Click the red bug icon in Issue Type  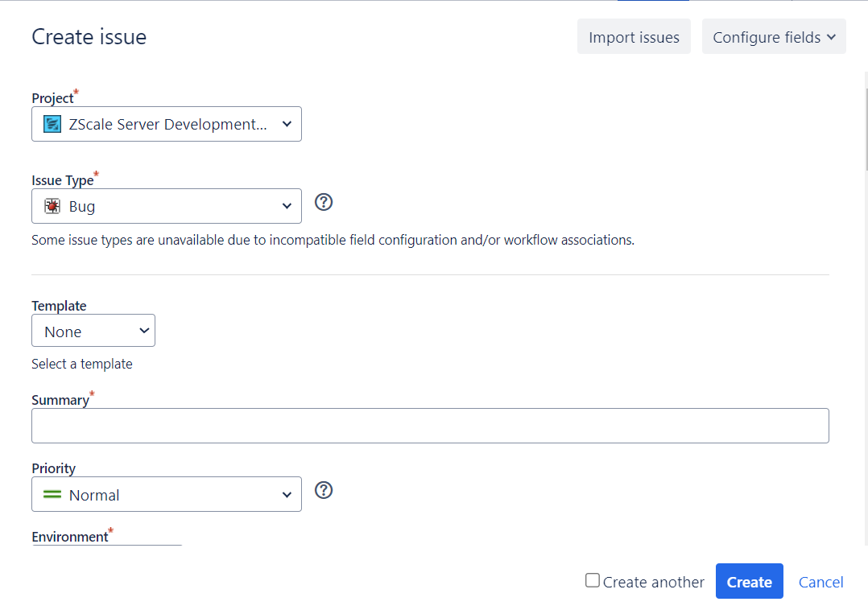[x=52, y=206]
